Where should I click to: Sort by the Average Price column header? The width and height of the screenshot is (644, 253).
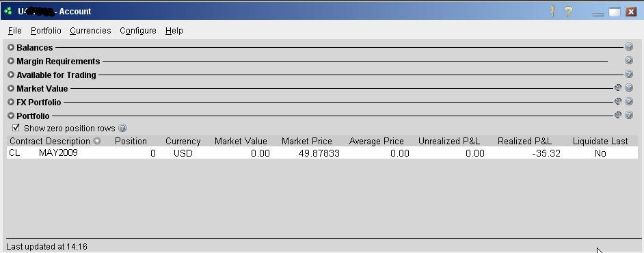click(376, 142)
